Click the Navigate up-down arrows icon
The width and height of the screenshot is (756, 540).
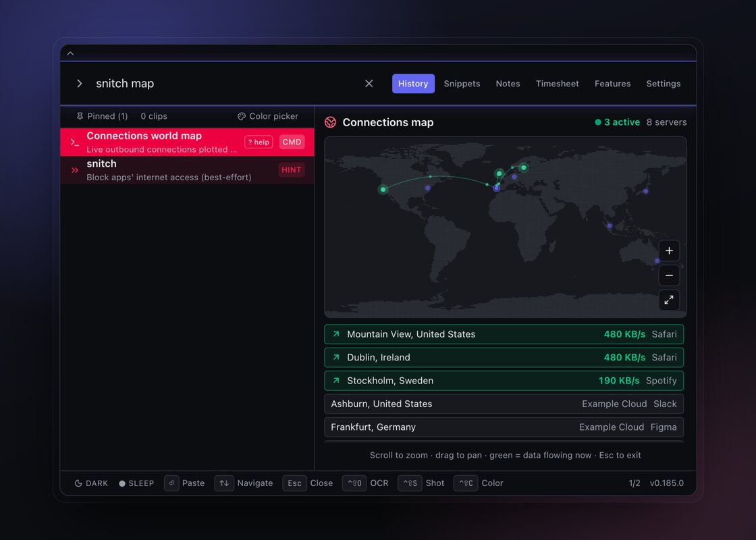tap(224, 483)
